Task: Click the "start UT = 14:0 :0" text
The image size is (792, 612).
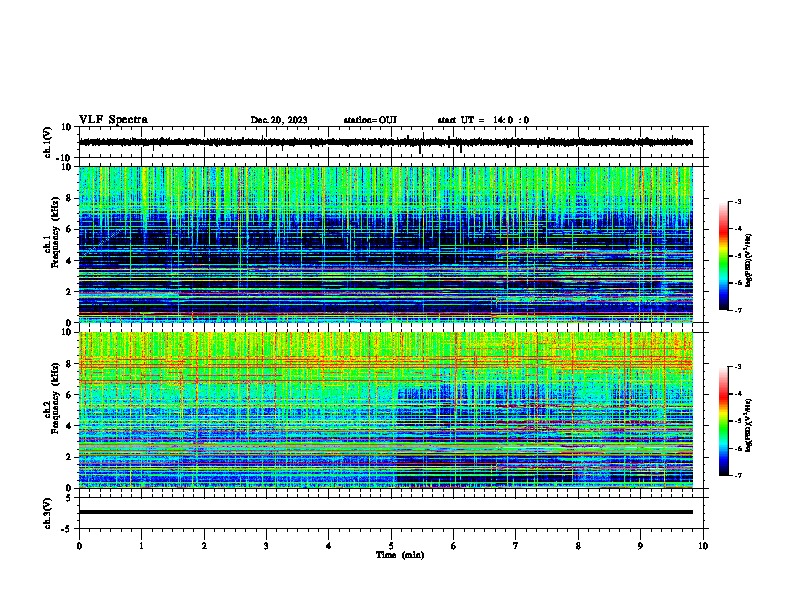Action: click(x=483, y=120)
